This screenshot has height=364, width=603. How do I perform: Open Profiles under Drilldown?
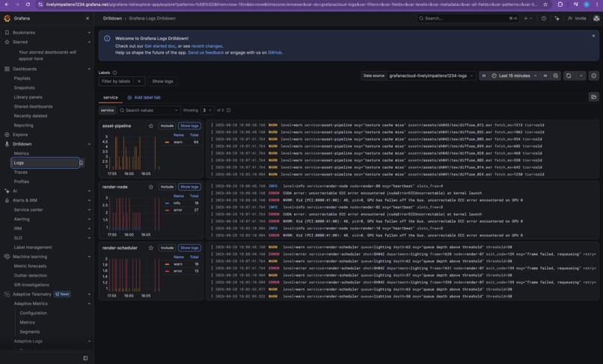tap(21, 182)
